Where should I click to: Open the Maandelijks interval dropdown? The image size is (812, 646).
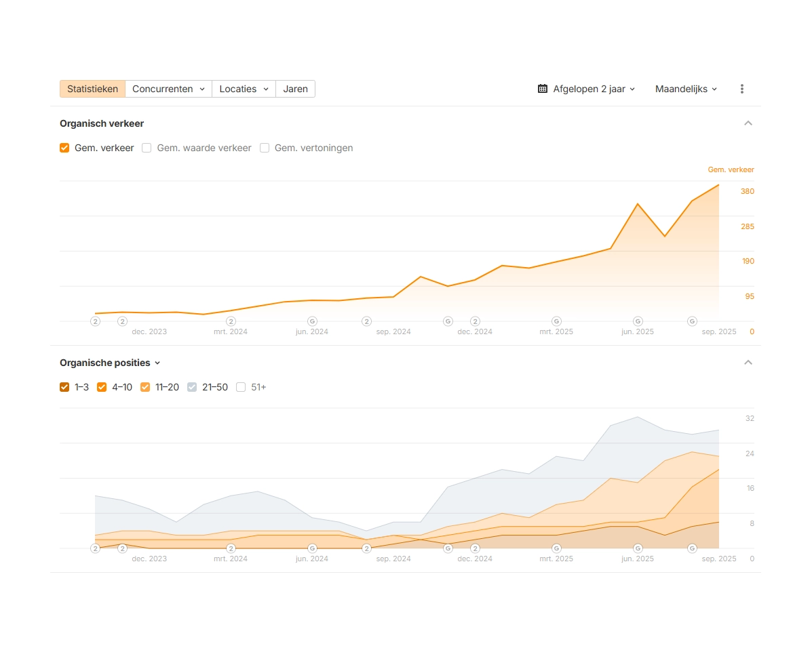click(x=686, y=89)
